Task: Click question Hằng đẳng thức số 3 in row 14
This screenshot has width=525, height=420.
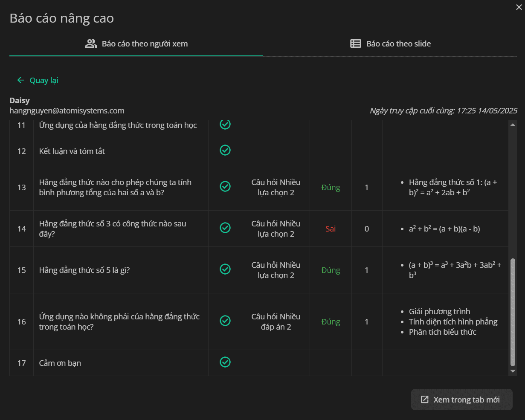Action: pos(113,229)
